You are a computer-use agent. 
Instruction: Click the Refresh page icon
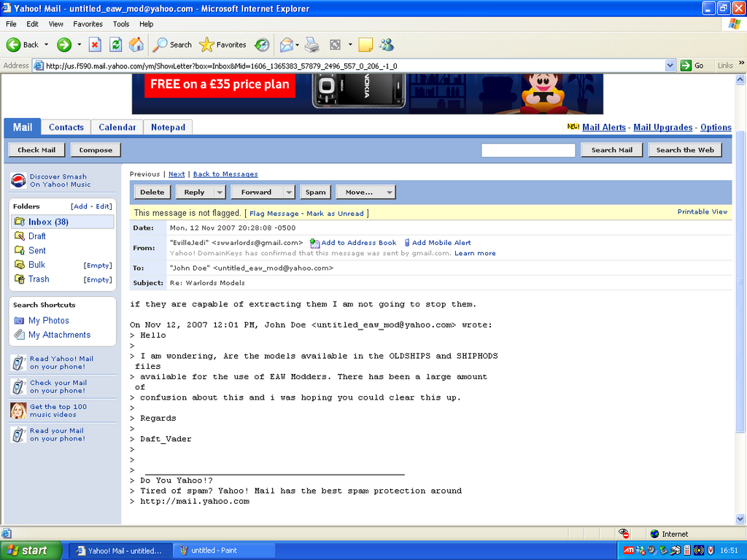(115, 44)
